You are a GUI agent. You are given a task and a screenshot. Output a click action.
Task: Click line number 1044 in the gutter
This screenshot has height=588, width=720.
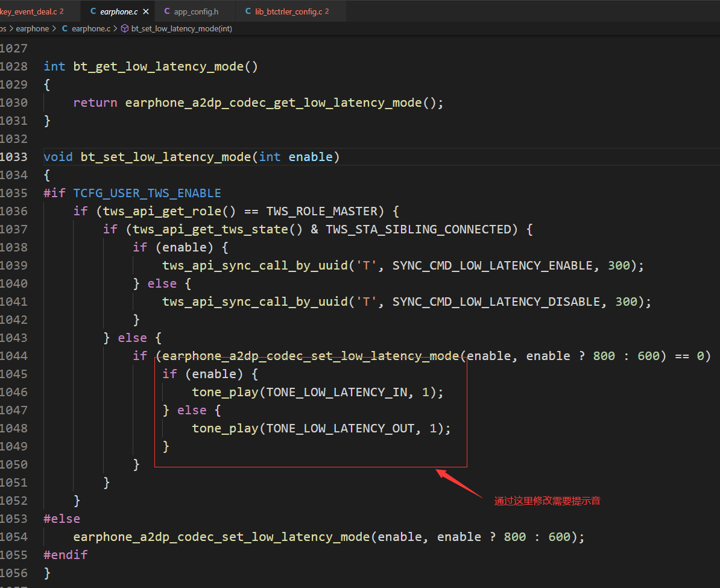pos(14,356)
